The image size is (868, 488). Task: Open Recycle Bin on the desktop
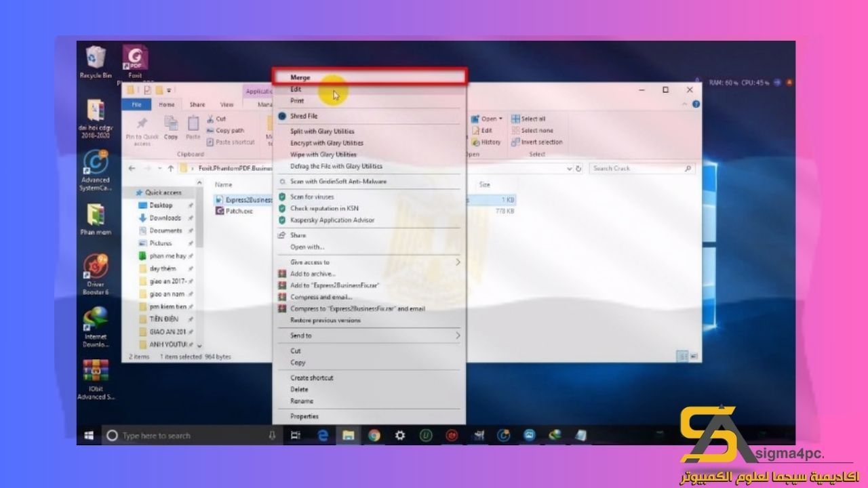pos(96,62)
